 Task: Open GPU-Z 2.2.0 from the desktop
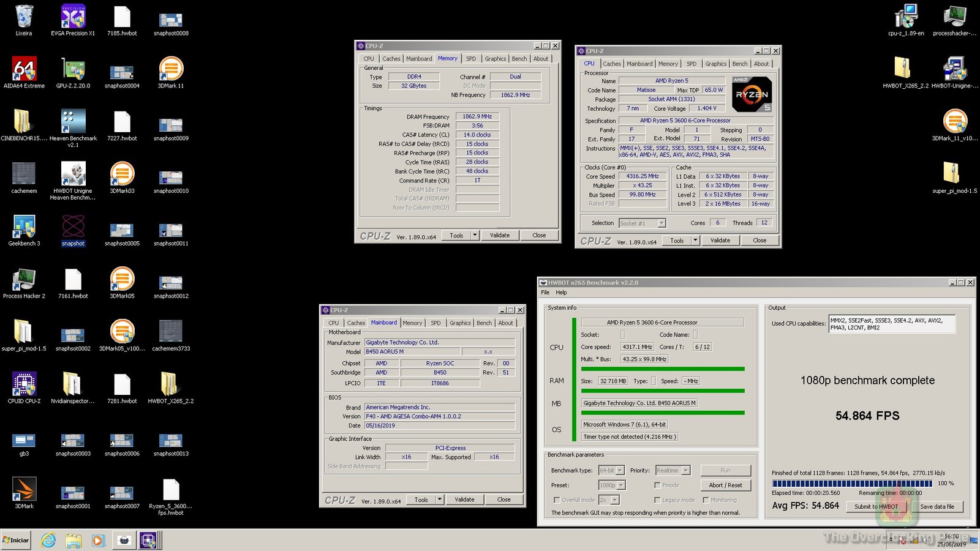click(72, 67)
